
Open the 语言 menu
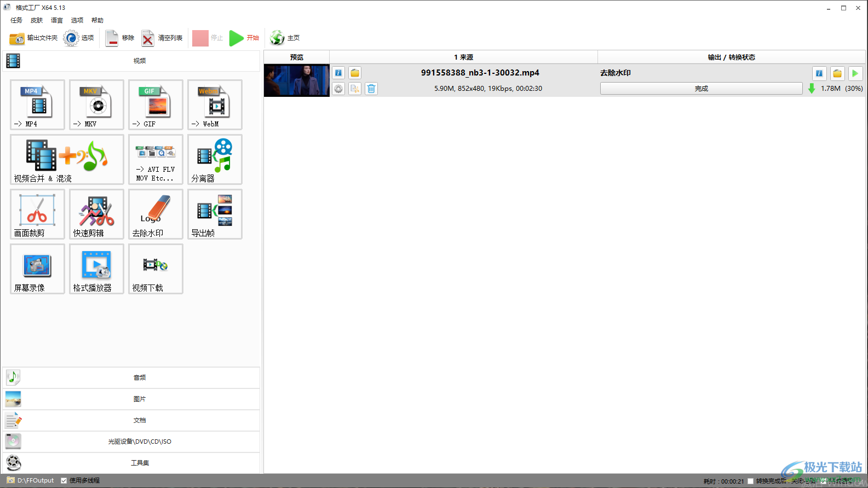tap(57, 20)
